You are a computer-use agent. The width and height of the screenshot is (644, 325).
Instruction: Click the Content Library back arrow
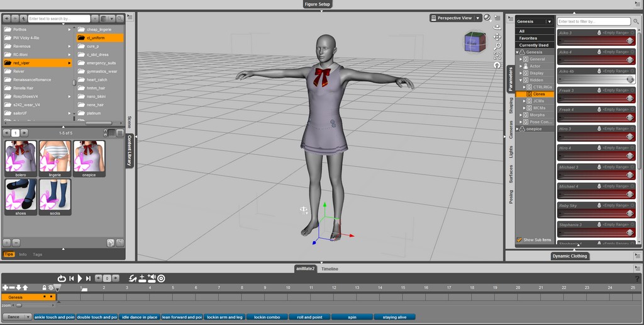(x=6, y=18)
